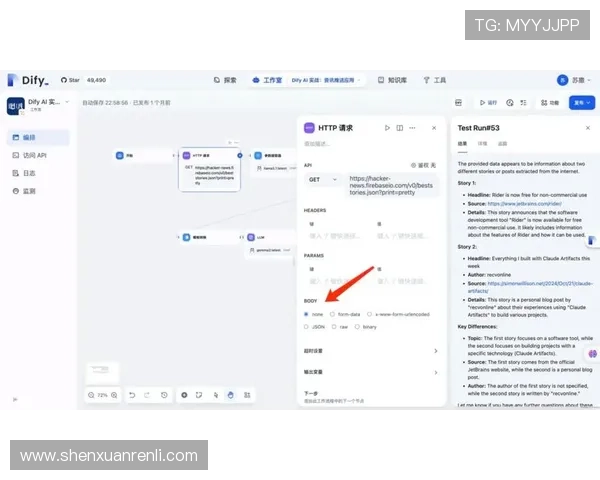Undo the last canvas action
Screen dimensions: 600x480
click(x=132, y=395)
